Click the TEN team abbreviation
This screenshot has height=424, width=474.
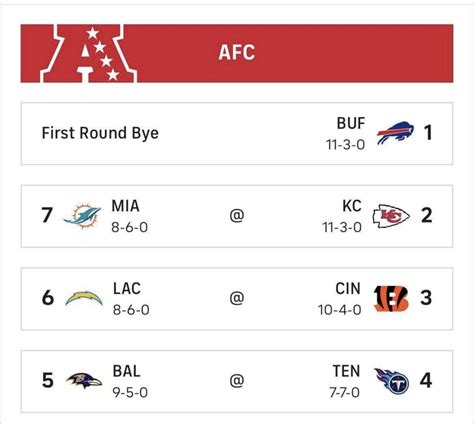tap(346, 371)
